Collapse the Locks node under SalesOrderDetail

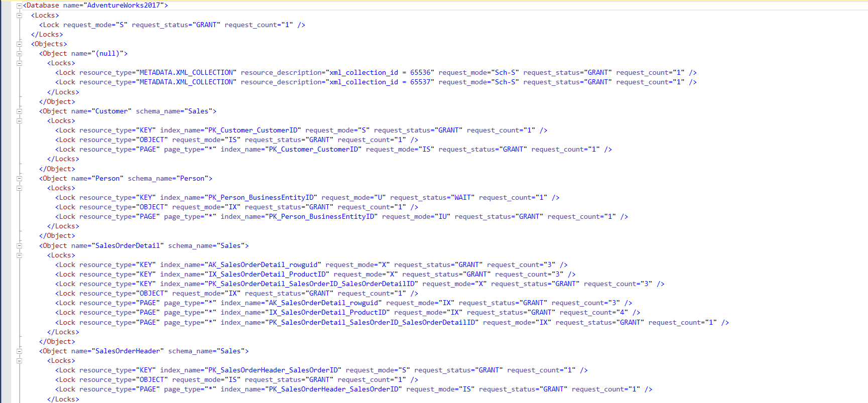tap(19, 255)
